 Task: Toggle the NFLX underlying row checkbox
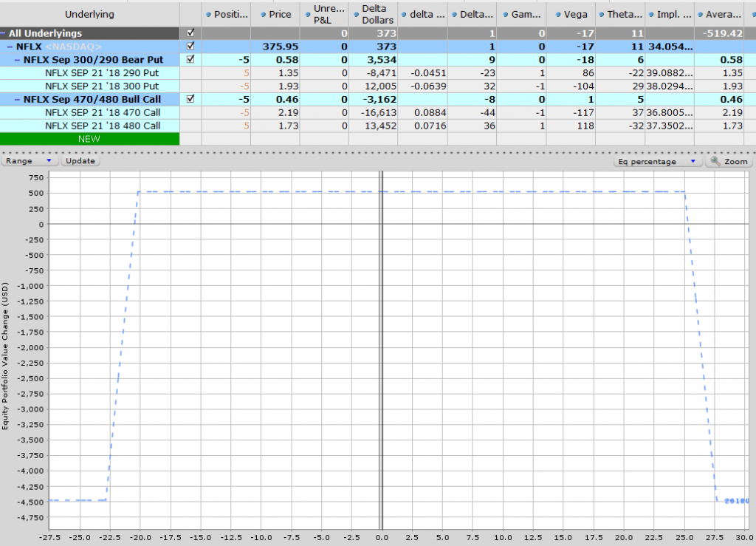[191, 47]
